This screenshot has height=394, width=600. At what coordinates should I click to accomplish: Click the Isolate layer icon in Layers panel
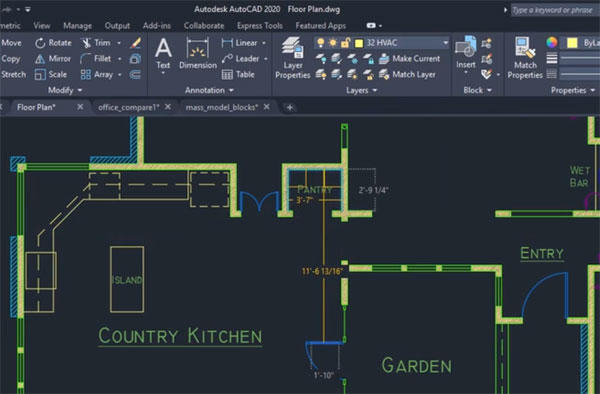(337, 59)
